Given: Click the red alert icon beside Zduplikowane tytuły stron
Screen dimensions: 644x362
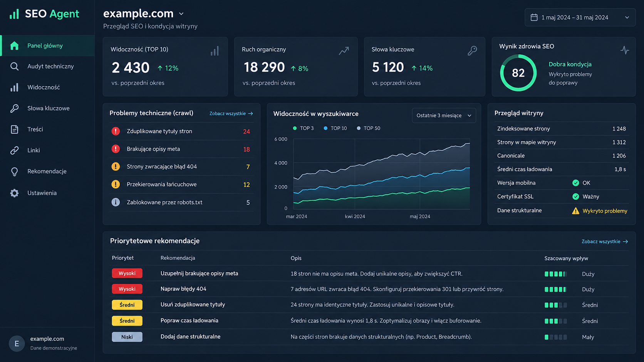Looking at the screenshot, I should tap(116, 131).
